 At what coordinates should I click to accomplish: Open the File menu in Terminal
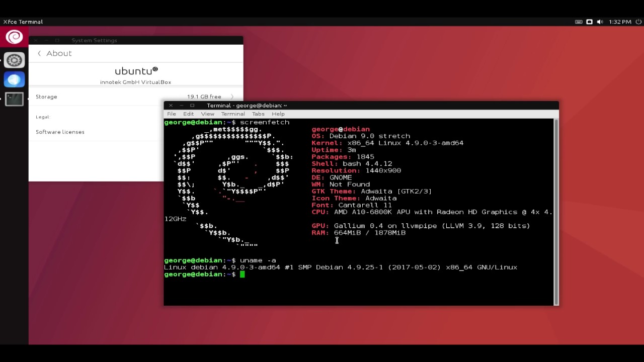click(172, 114)
